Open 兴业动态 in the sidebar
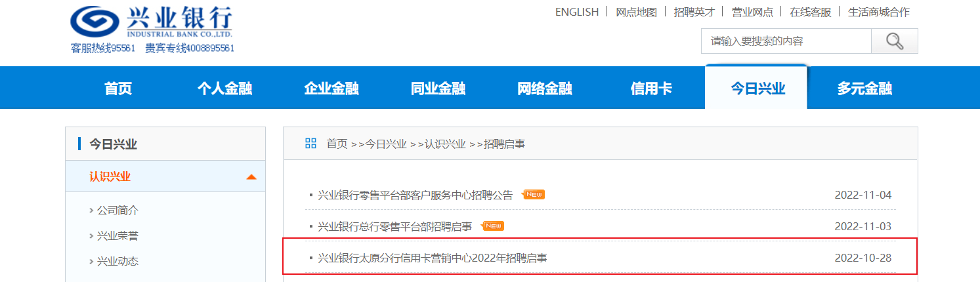980x282 pixels. pyautogui.click(x=117, y=262)
